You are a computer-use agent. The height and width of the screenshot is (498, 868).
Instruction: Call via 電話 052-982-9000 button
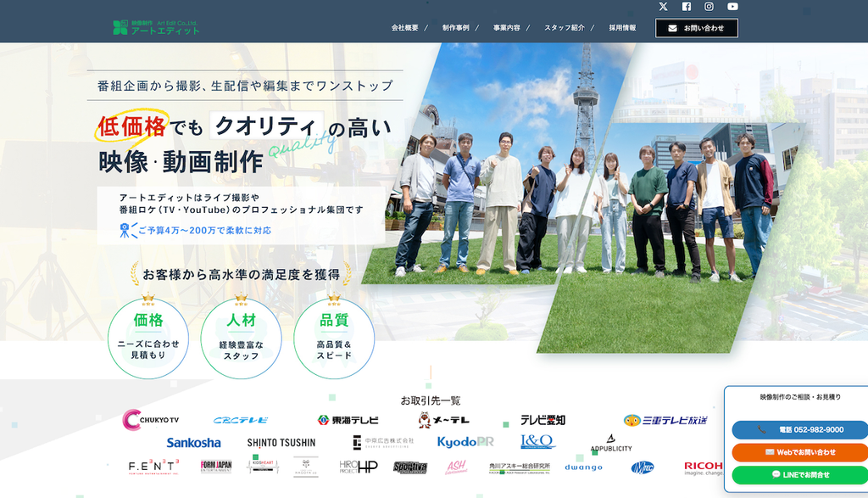tap(799, 430)
